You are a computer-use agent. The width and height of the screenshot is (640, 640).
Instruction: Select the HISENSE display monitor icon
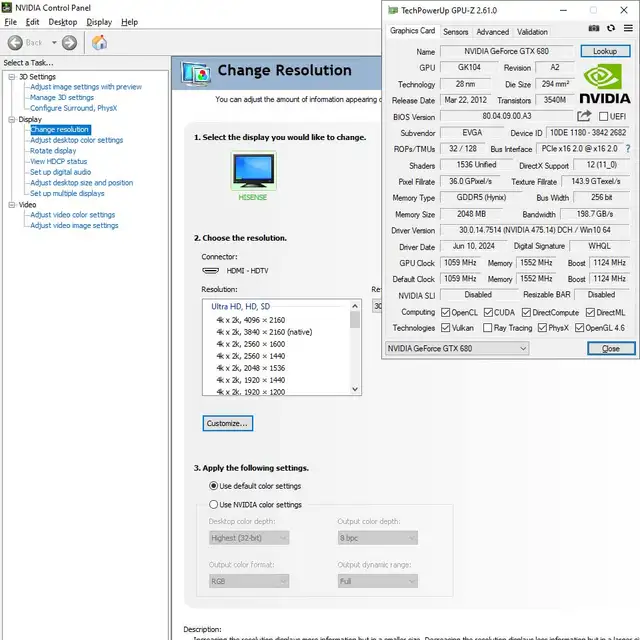[253, 171]
